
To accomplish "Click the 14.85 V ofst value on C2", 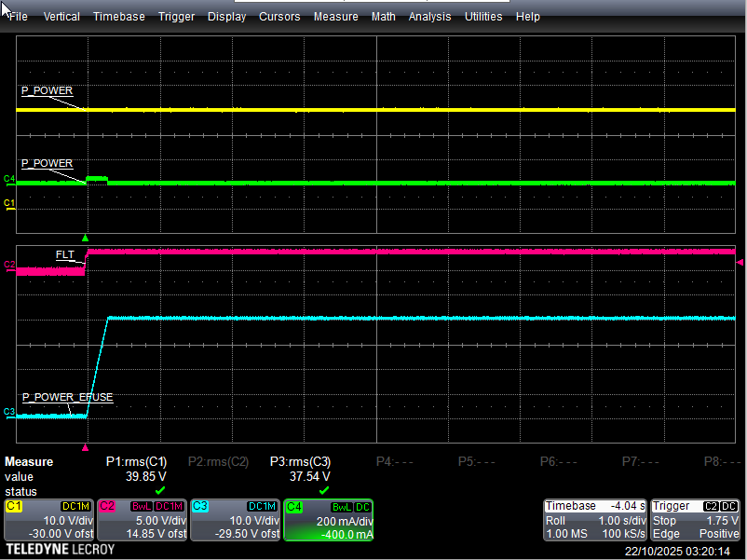I will pos(156,534).
